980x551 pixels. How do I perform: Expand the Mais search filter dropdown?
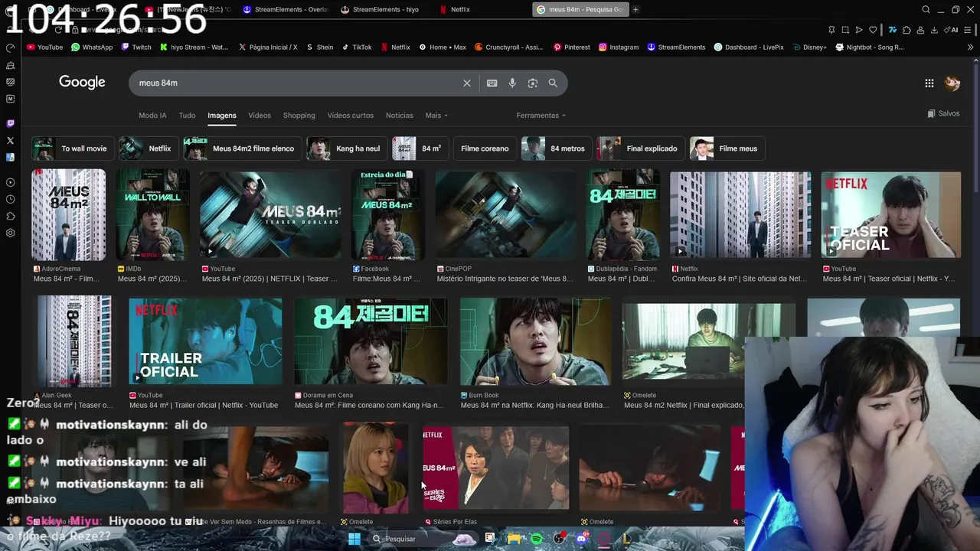click(436, 116)
